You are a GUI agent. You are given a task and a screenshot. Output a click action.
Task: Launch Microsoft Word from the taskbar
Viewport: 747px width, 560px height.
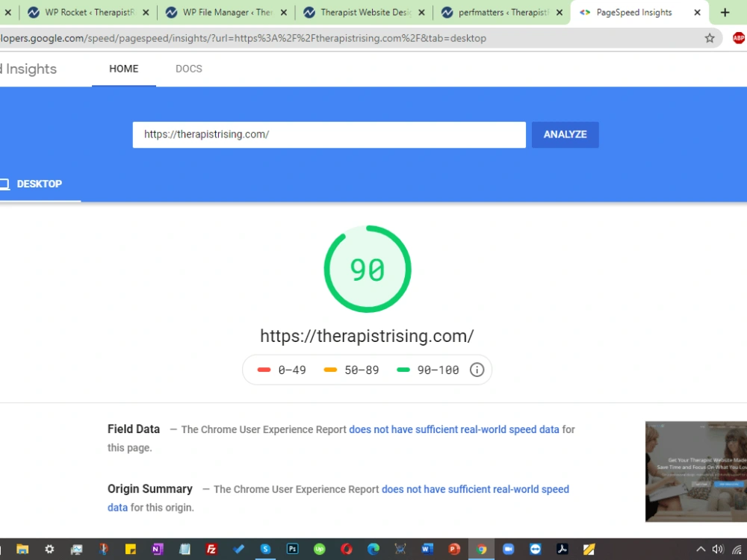427,549
